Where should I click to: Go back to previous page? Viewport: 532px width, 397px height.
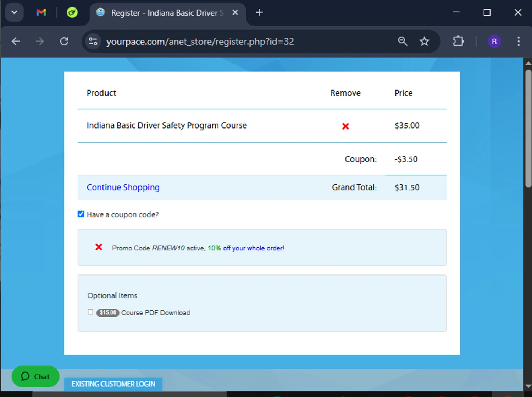[x=16, y=42]
